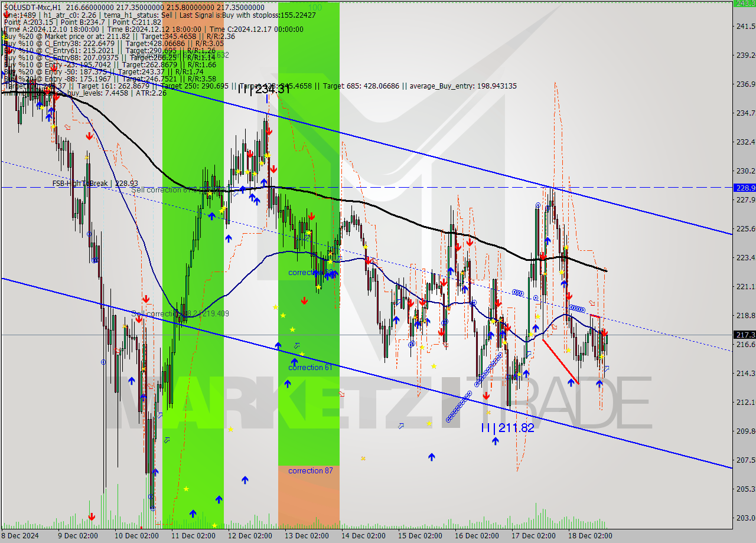
Task: Click the '100' label in green zone
Action: (x=315, y=7)
